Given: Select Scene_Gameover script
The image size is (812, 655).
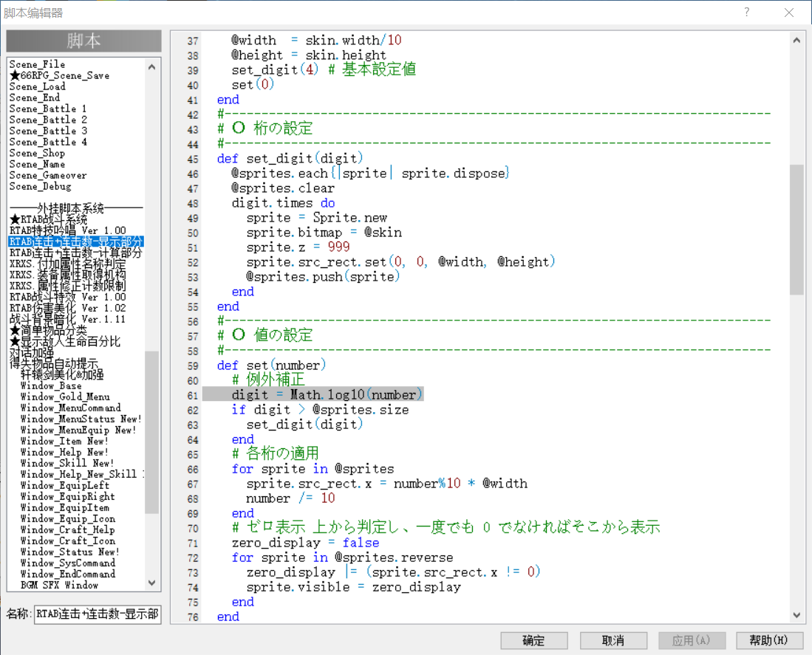Looking at the screenshot, I should point(47,176).
